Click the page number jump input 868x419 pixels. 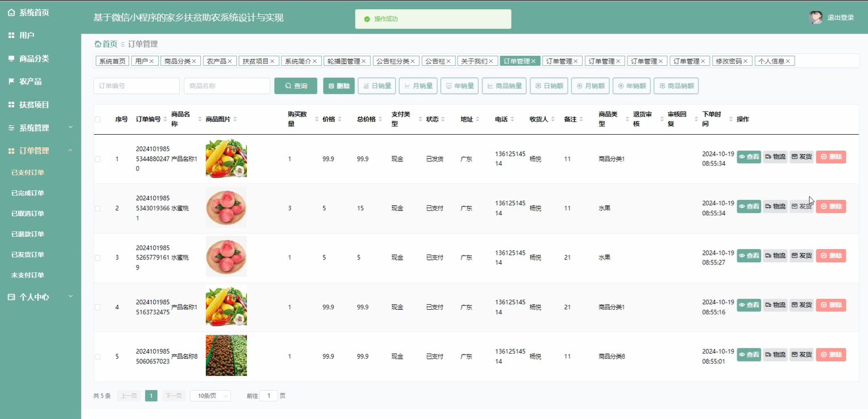coord(268,396)
